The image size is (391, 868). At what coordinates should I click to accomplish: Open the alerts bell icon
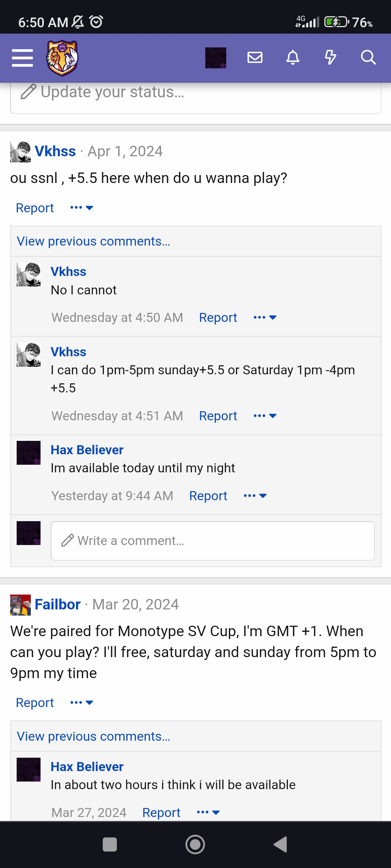(x=293, y=58)
